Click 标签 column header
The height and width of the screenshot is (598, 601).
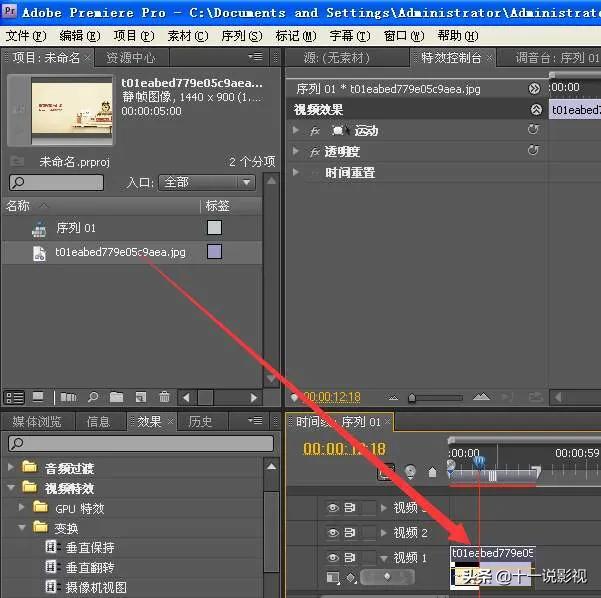217,206
